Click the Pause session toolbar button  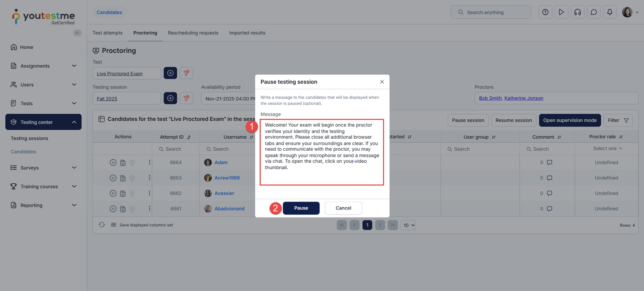tap(468, 120)
